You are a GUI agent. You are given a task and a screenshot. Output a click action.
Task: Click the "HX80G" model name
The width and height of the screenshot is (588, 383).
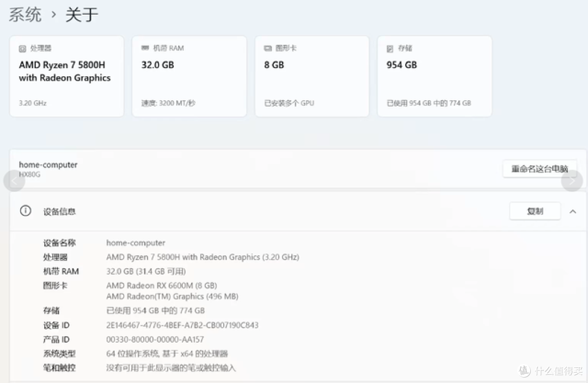pyautogui.click(x=29, y=174)
